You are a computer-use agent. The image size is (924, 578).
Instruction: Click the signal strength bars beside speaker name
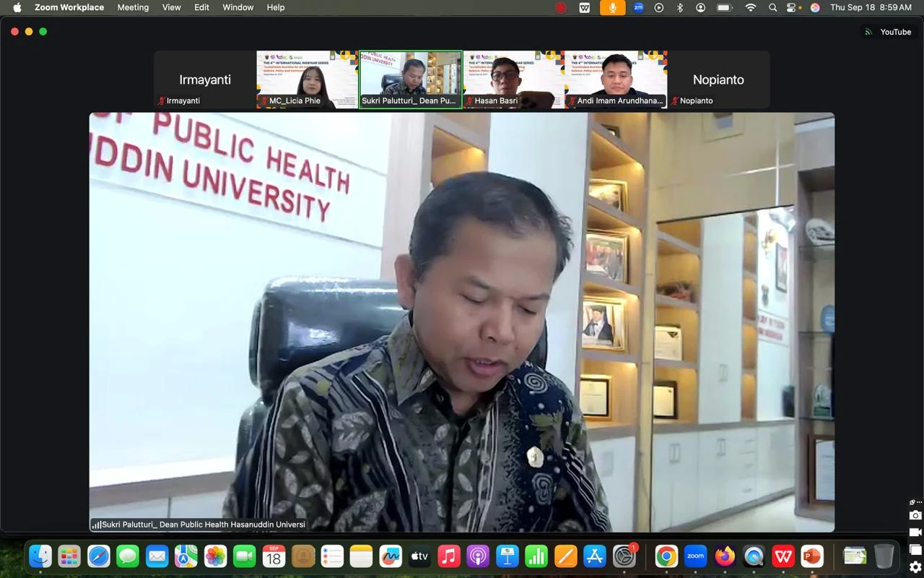click(x=96, y=525)
